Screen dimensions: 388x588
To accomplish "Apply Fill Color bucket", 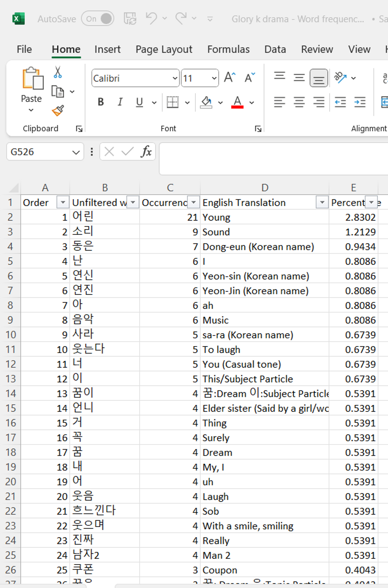I will (206, 102).
